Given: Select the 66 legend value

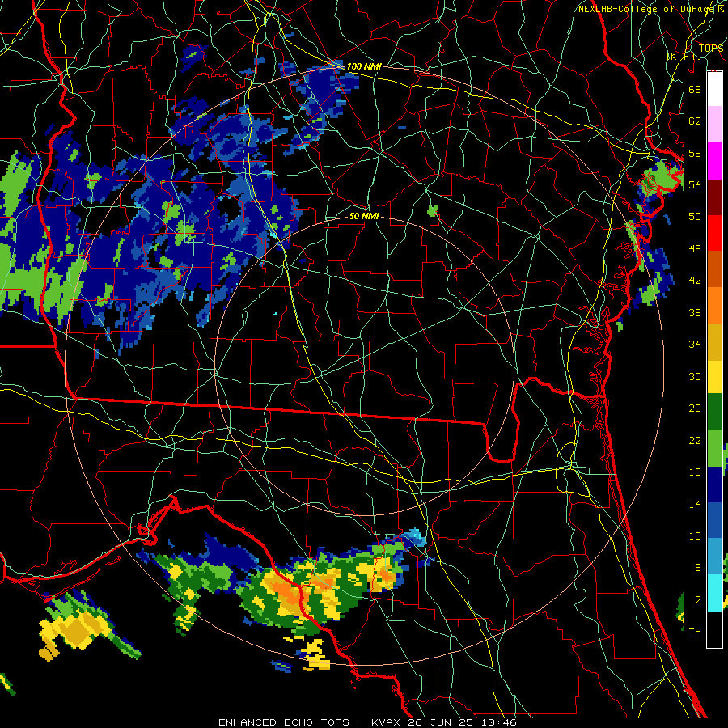Looking at the screenshot, I should coord(695,89).
